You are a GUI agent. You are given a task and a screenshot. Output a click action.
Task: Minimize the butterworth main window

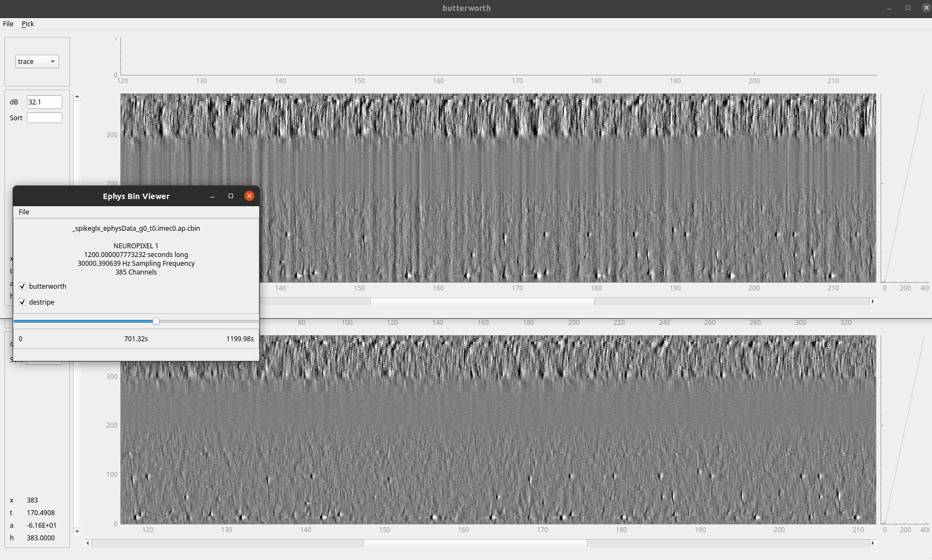pyautogui.click(x=889, y=8)
